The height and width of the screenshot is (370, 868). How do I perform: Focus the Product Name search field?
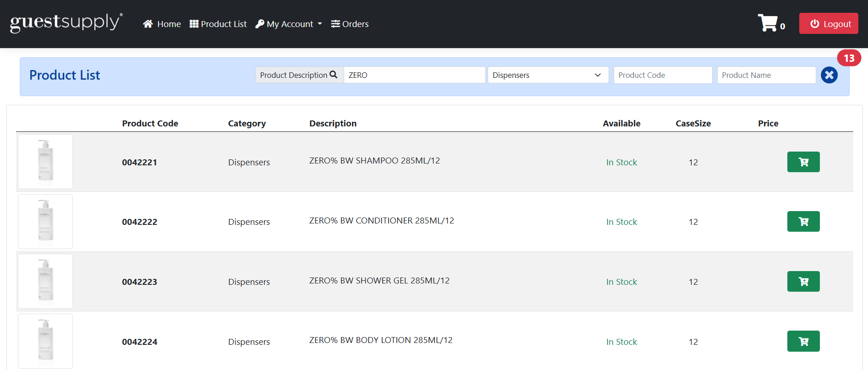click(766, 75)
